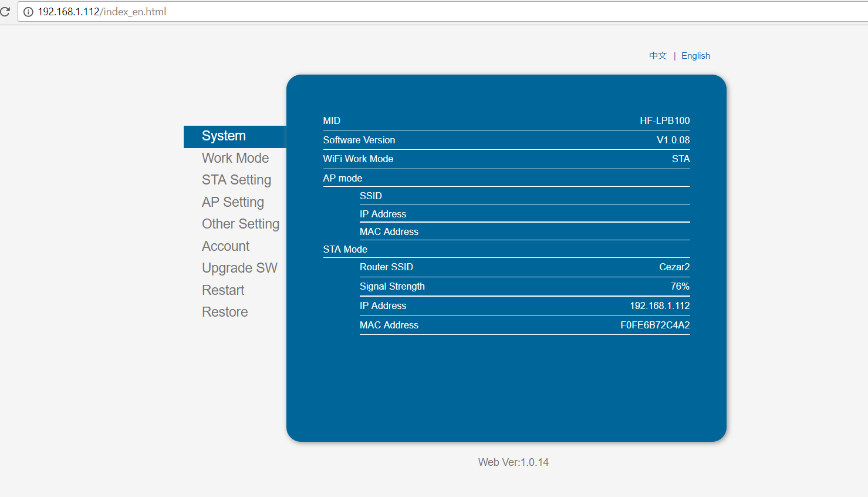
Task: Open Other Setting page
Action: (x=241, y=224)
